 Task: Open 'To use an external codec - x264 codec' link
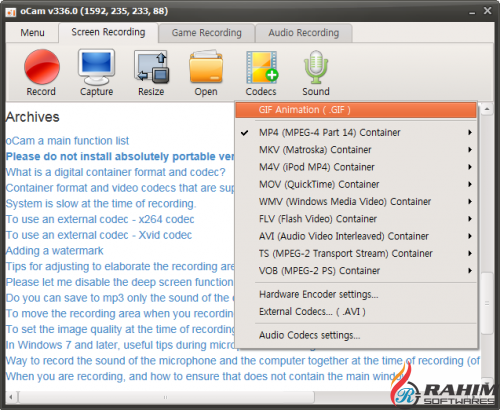pos(100,219)
